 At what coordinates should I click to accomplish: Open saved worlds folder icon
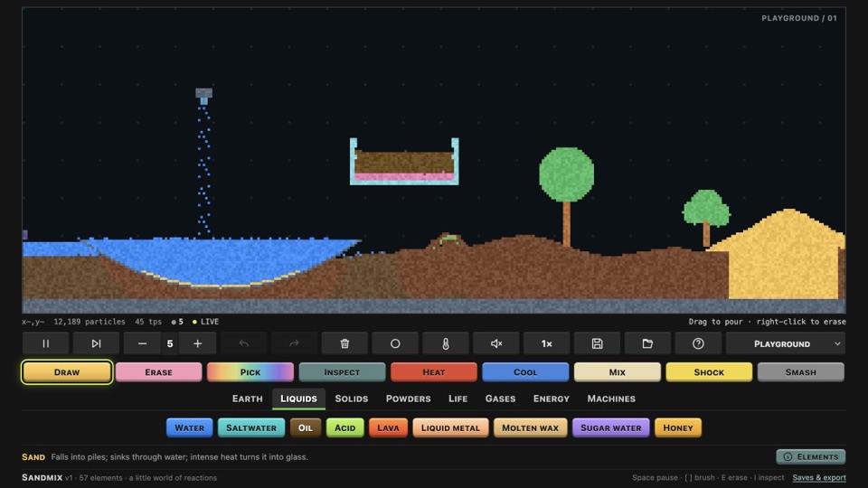point(647,343)
